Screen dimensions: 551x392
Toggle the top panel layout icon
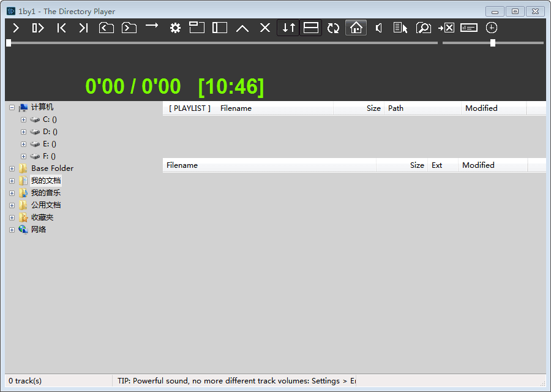click(x=197, y=28)
